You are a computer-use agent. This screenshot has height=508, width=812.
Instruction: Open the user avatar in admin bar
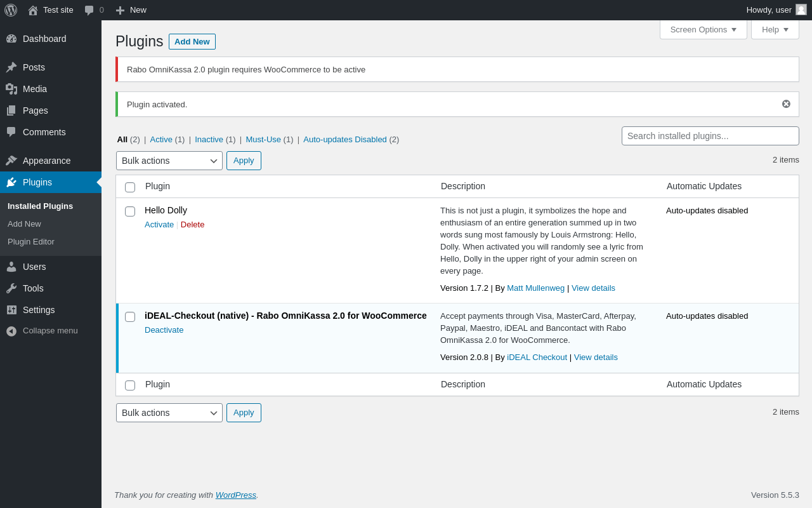point(801,10)
